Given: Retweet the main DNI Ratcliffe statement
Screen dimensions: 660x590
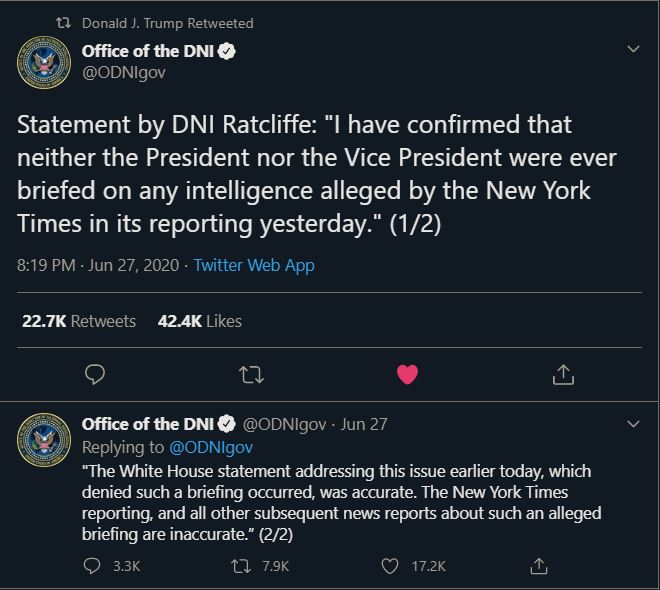Looking at the screenshot, I should pyautogui.click(x=251, y=375).
